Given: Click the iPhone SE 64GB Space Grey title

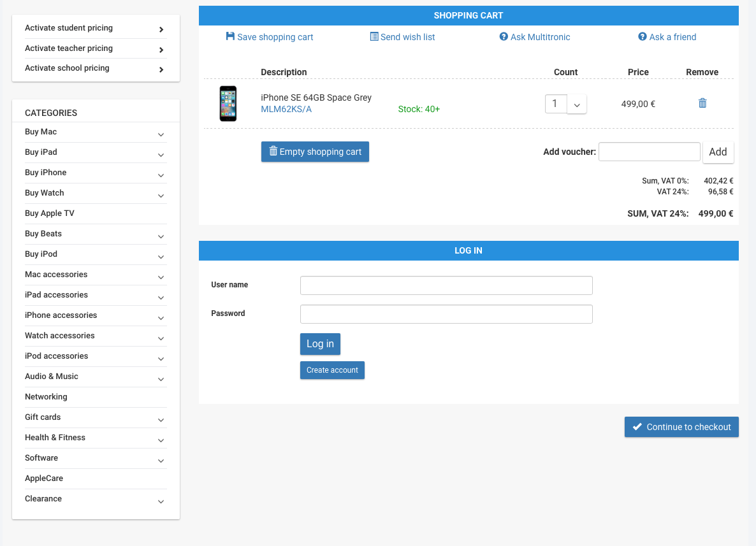Looking at the screenshot, I should [x=316, y=98].
